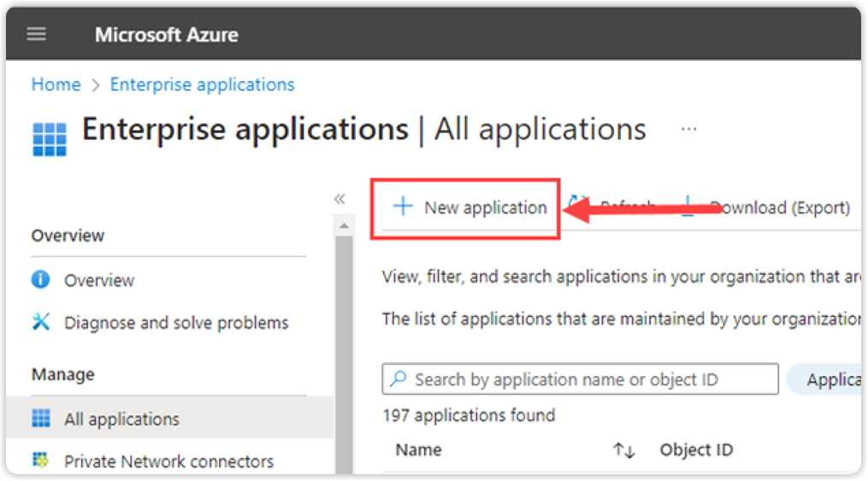Click the Microsoft Azure title
The image size is (868, 481).
click(167, 35)
